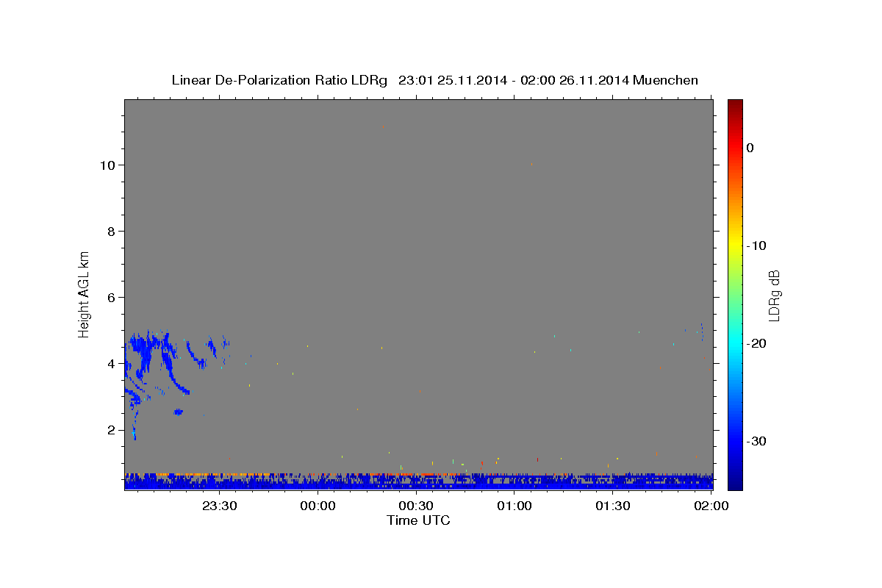
Task: Click the blue near-surface layer band
Action: [418, 483]
